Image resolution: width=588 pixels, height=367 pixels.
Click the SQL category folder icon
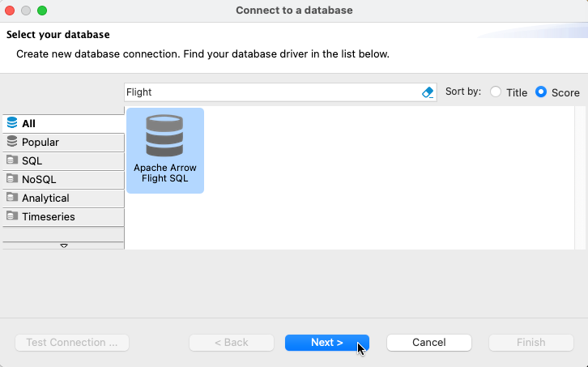(x=12, y=160)
